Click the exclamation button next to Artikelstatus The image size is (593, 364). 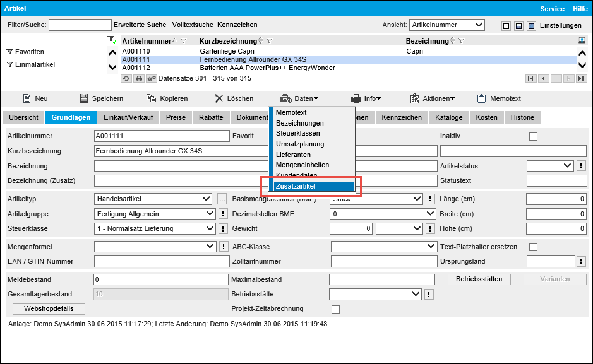[x=581, y=166]
